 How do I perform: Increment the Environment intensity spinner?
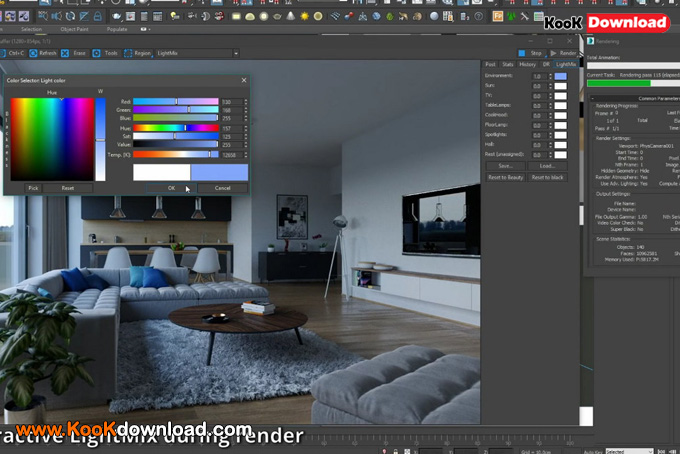coord(549,74)
